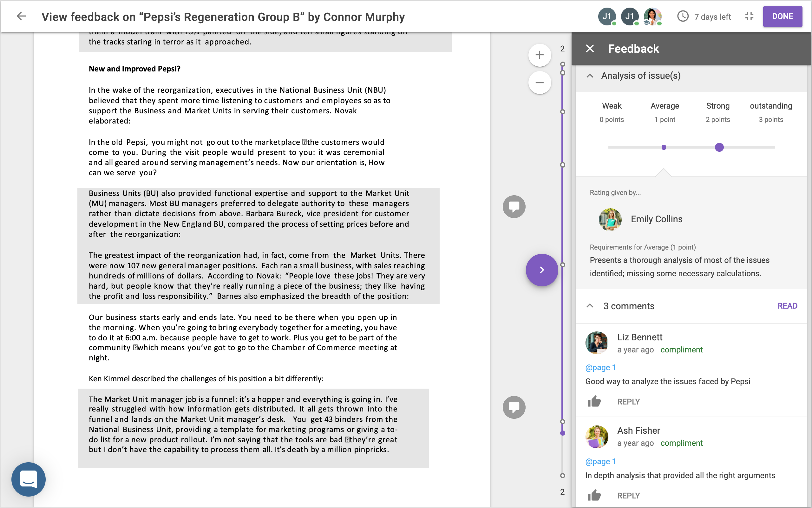Like Ash Fisher's comment with thumbs up
Image resolution: width=812 pixels, height=508 pixels.
point(594,496)
